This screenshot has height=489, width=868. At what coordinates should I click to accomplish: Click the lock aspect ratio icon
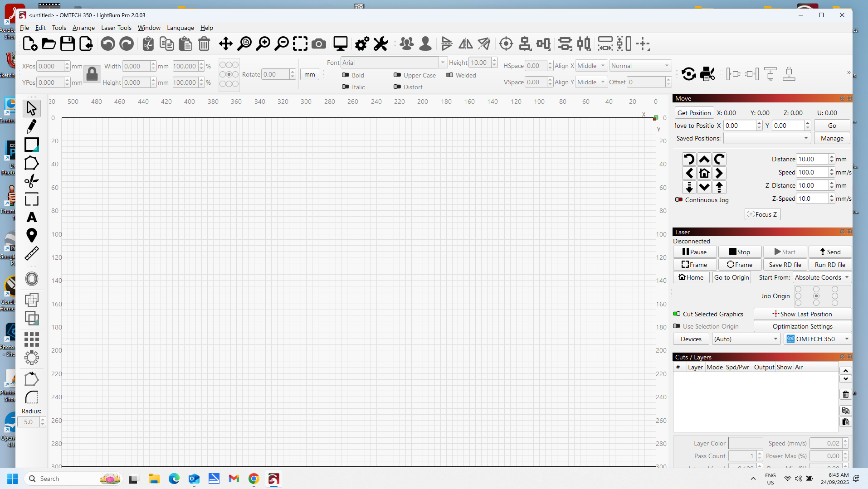pos(92,74)
